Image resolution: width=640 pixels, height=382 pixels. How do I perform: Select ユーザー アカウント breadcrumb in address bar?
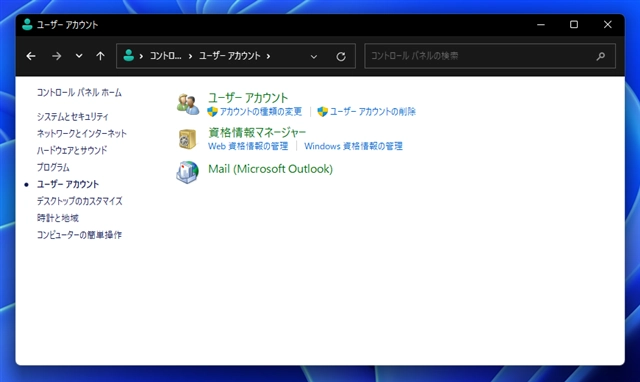click(229, 56)
